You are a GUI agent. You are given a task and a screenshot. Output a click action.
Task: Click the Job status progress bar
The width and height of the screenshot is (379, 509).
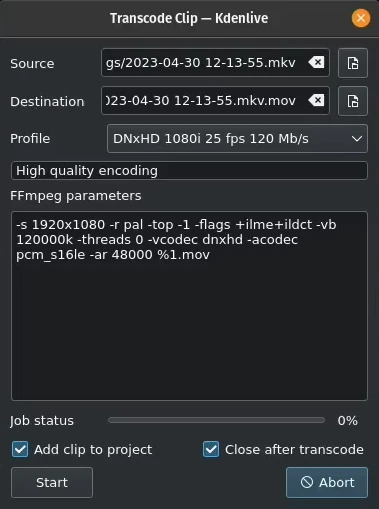pos(216,420)
